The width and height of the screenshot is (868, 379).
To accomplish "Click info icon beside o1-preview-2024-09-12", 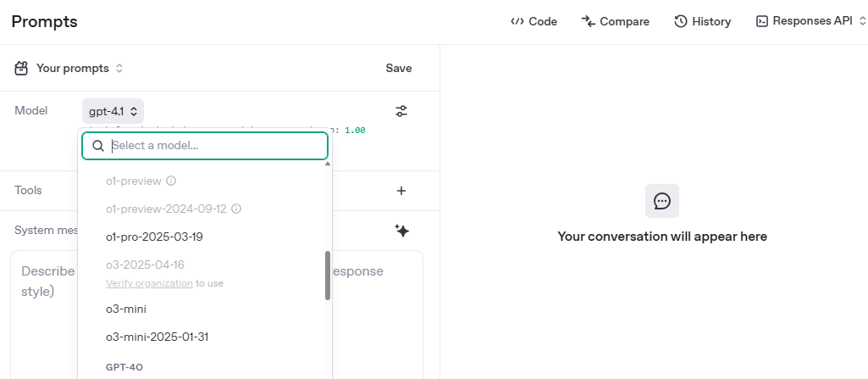I will 236,209.
